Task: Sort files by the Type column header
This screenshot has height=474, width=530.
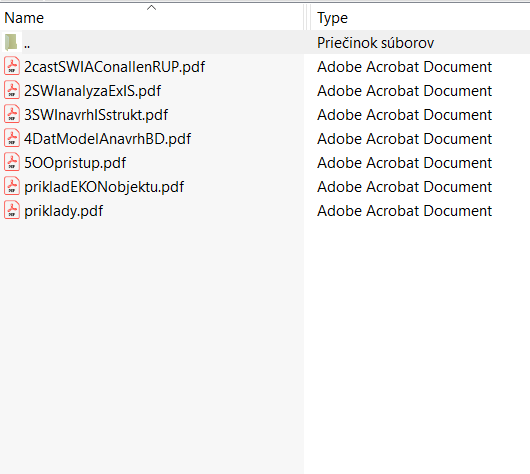Action: (x=332, y=18)
